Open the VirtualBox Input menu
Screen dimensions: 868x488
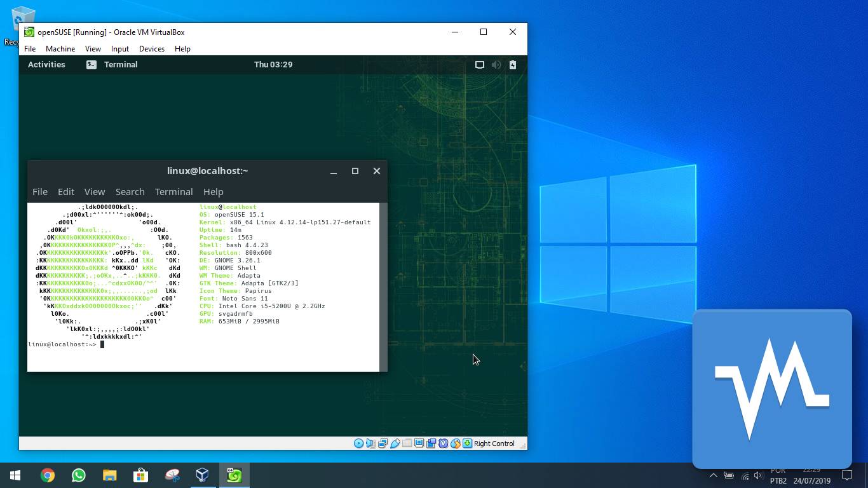click(x=120, y=49)
